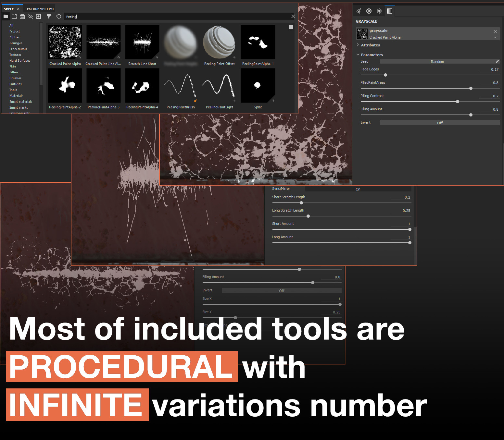Remove the grayscale Cracked Paint Alpha resource

495,31
